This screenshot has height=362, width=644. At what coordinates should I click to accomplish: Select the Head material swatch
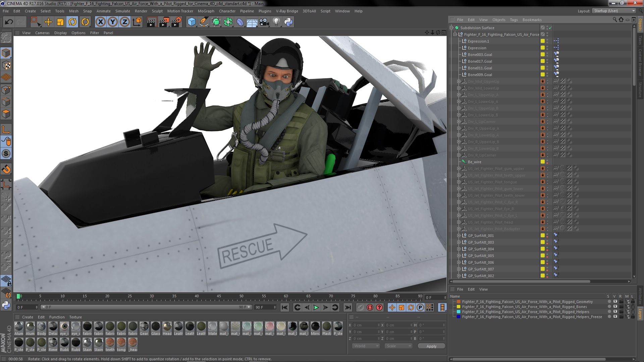[x=167, y=328]
